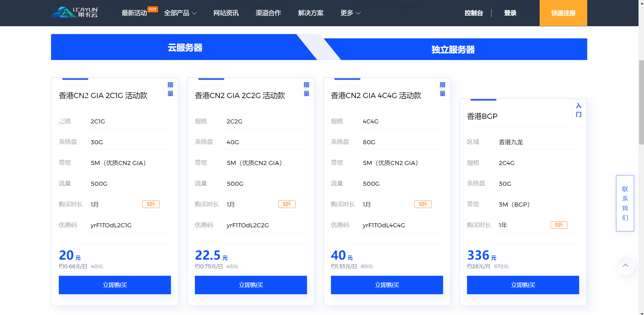
Task: Click the 登录 link
Action: pyautogui.click(x=510, y=13)
